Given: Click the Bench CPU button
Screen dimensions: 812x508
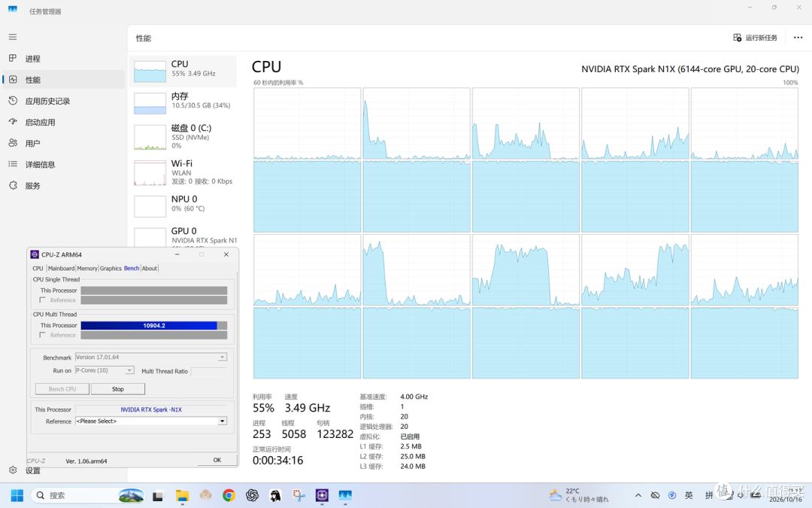Looking at the screenshot, I should [x=62, y=389].
